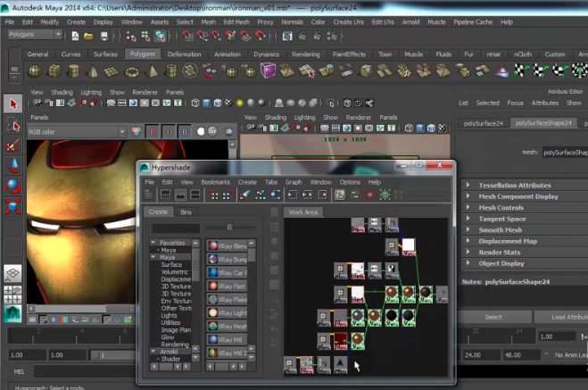588x390 pixels.
Task: Create a polygon pyramid from the shelf
Action: pos(152,71)
